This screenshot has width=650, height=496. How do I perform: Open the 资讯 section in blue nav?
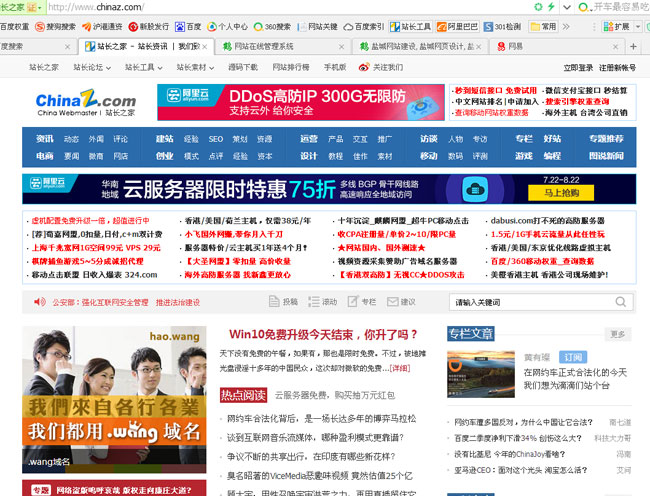44,139
